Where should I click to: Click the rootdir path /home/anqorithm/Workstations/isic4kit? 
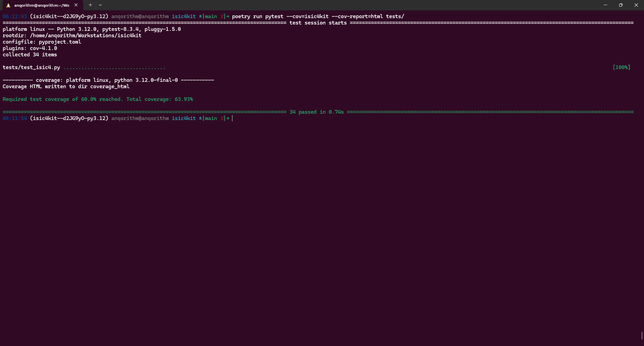tap(86, 36)
